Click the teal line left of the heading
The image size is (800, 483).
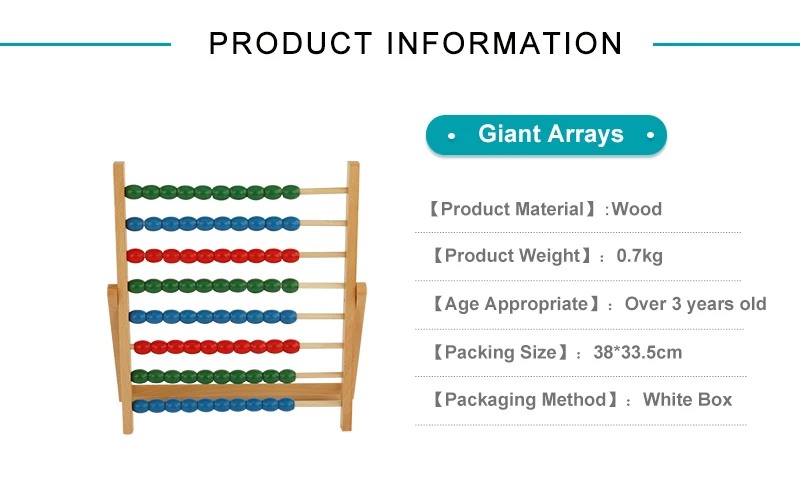click(x=85, y=44)
